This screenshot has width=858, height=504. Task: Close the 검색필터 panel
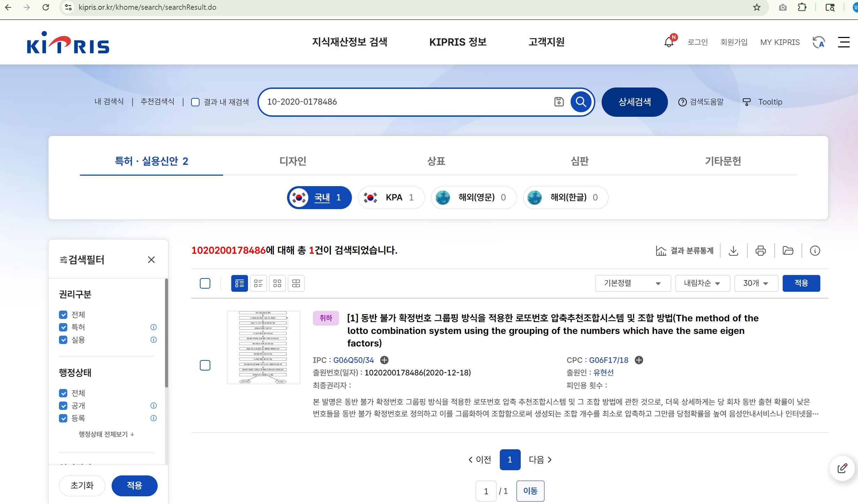pyautogui.click(x=151, y=260)
